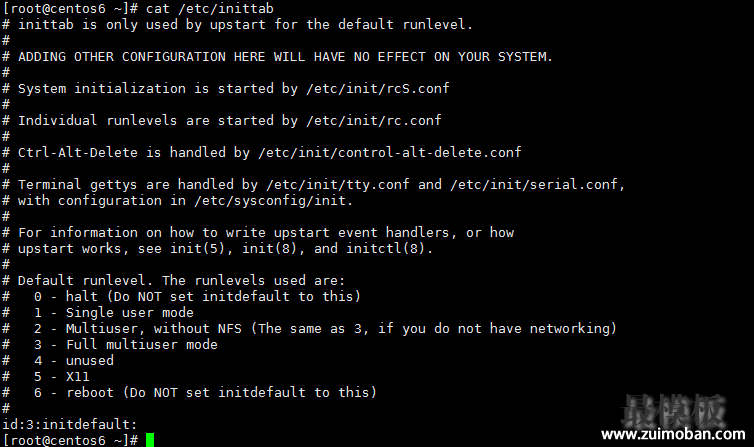Click the 'reboot' runlevel 6 text
754x447 pixels.
point(90,393)
